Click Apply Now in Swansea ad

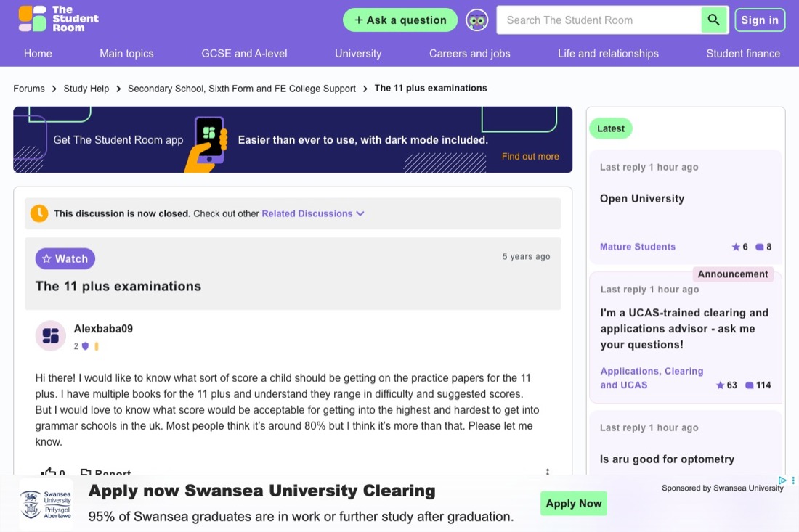(573, 504)
